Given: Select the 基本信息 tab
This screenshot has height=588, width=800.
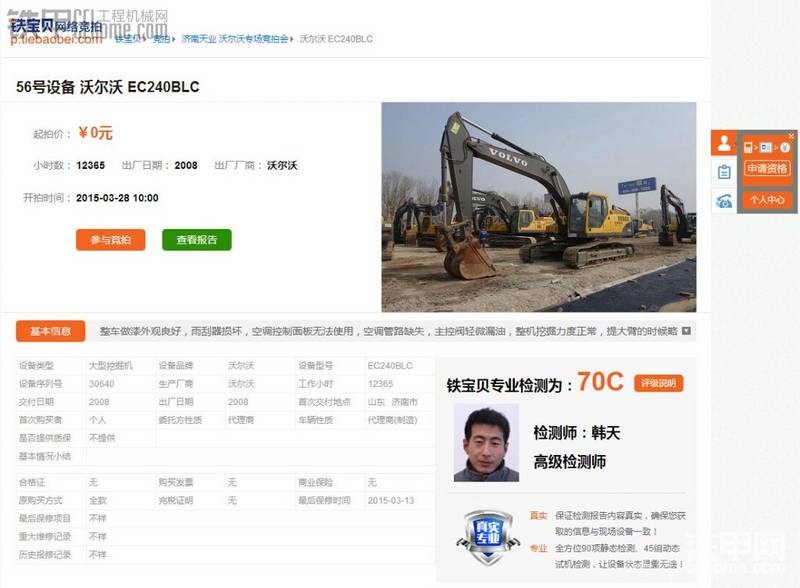Looking at the screenshot, I should coord(51,331).
